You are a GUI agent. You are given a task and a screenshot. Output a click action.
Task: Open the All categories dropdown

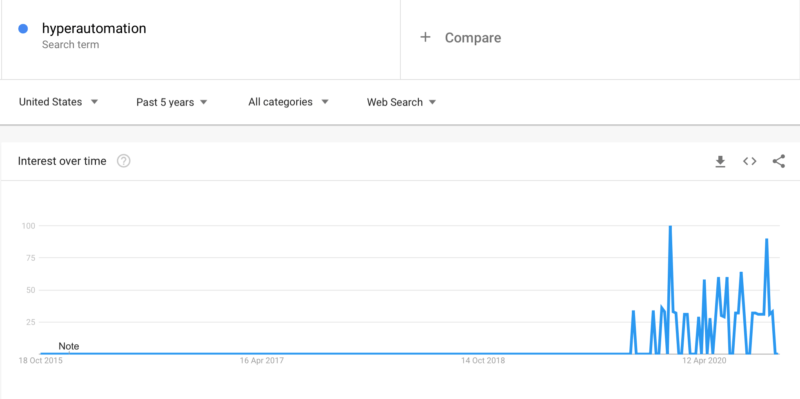288,102
